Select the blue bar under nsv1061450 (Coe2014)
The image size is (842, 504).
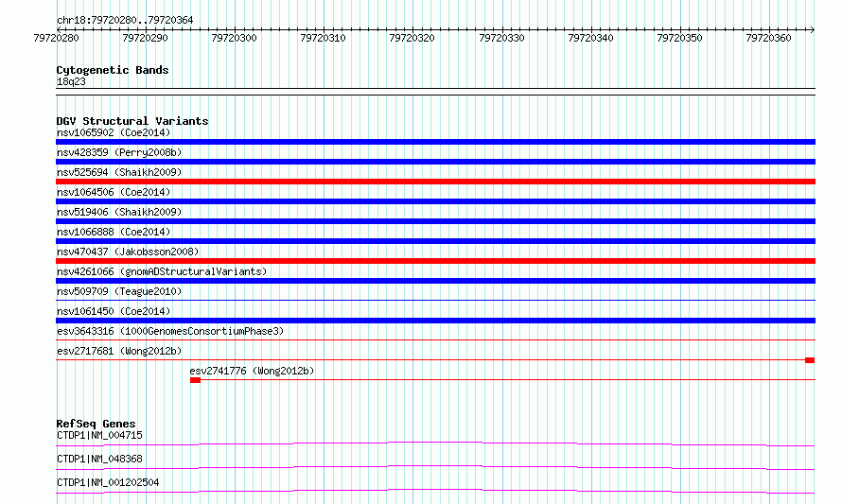coord(435,321)
